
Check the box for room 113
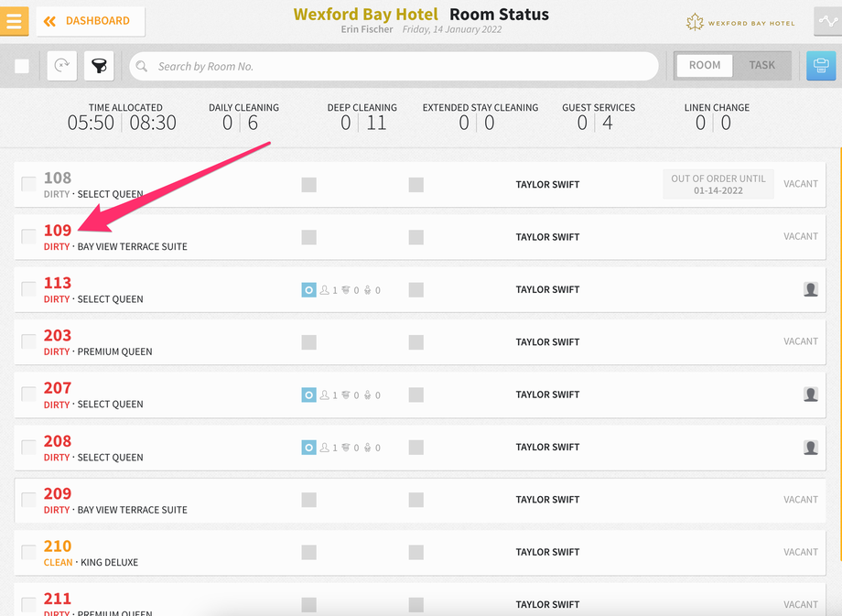coord(28,289)
